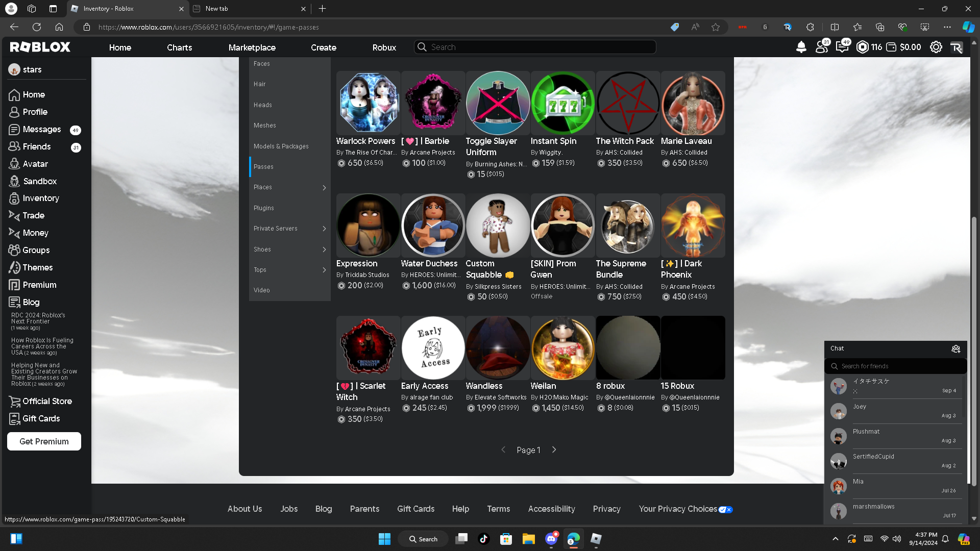Open the settings gear in the Roblox header
980x551 pixels.
click(x=936, y=47)
